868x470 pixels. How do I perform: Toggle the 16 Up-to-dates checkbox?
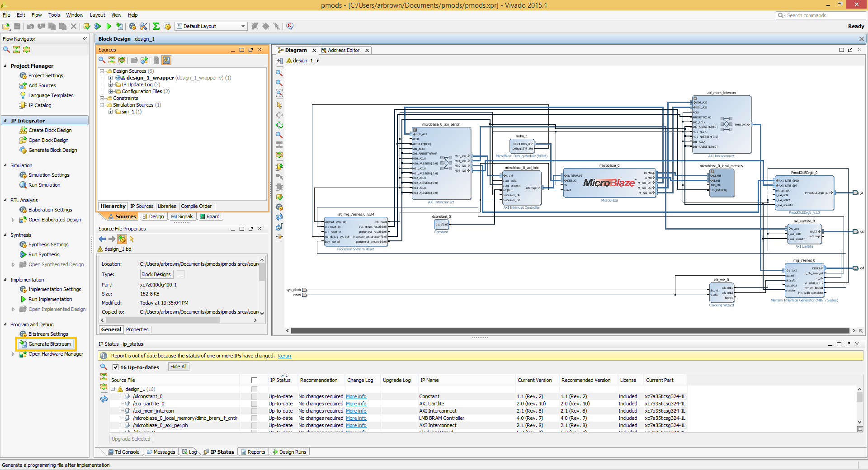[x=115, y=367]
